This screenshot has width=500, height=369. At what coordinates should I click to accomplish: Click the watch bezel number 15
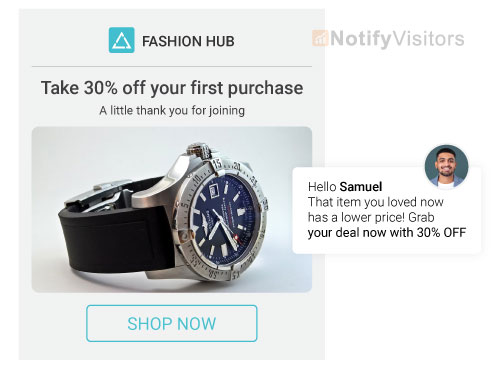pos(217,163)
